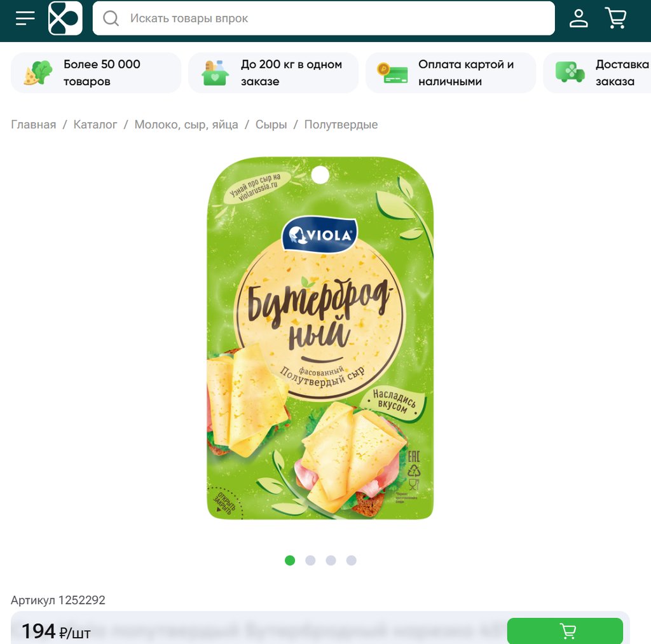Go to 'Главная' breadcrumb
The width and height of the screenshot is (651, 644).
tap(33, 125)
